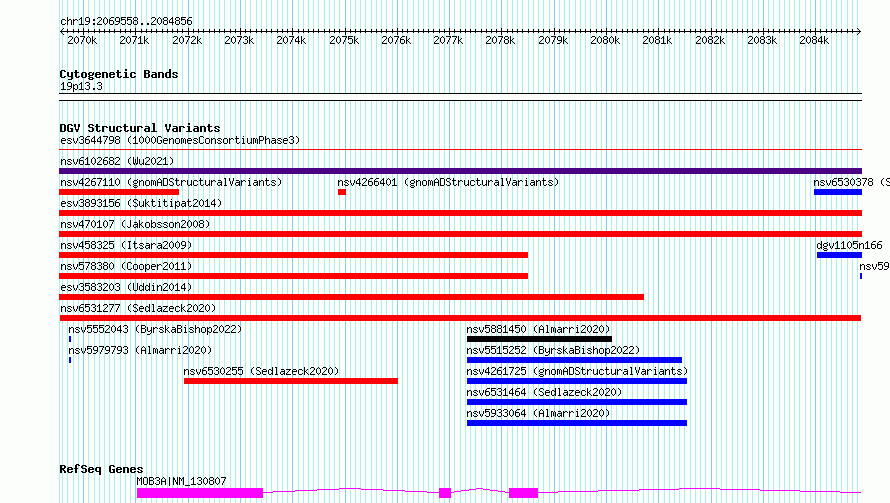
Task: Open the nsv6102682 (Wu2021) label
Action: (117, 161)
